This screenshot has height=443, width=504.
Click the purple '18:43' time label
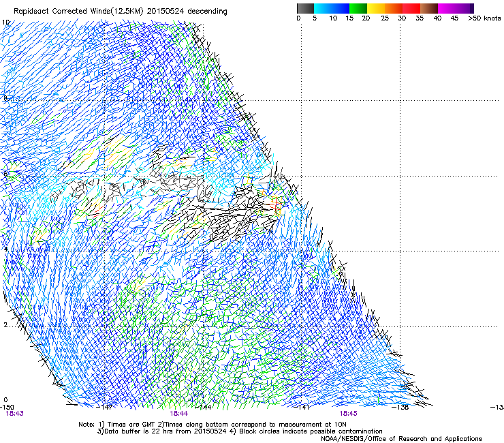coord(14,414)
